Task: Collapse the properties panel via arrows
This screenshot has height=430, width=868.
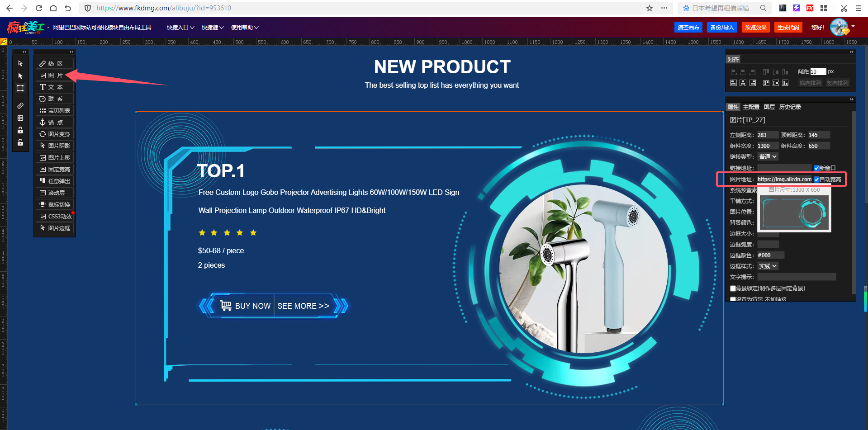Action: click(x=852, y=99)
